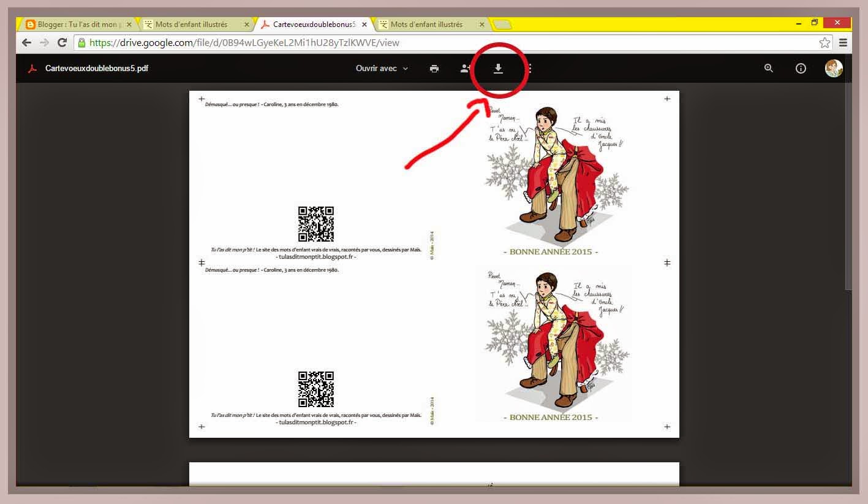
Task: Click the Cartevoeuxdoublebonus5.pdf file name
Action: coord(97,69)
